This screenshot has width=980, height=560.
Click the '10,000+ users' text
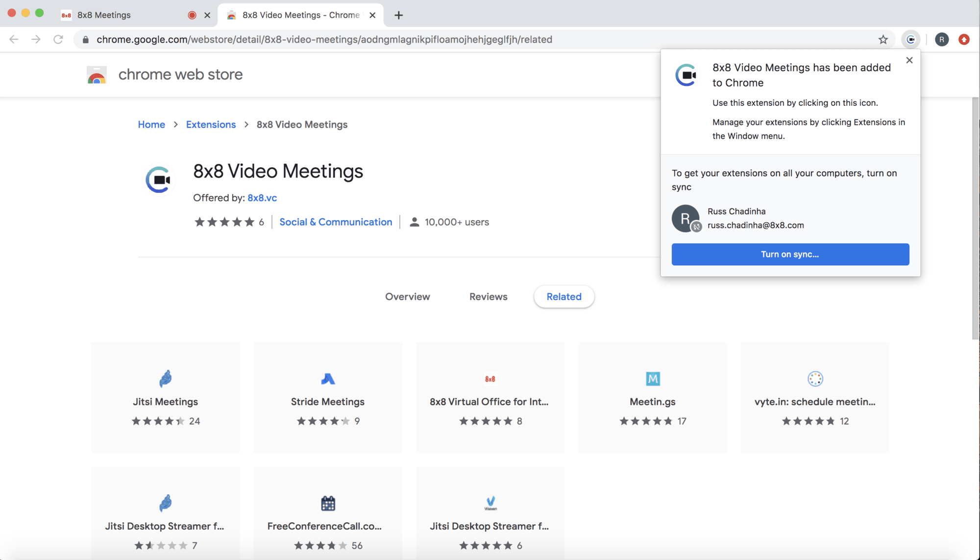pos(457,222)
